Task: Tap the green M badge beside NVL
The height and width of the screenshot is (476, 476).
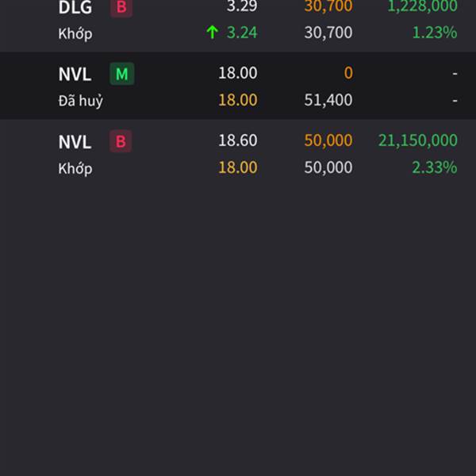Action: tap(121, 74)
